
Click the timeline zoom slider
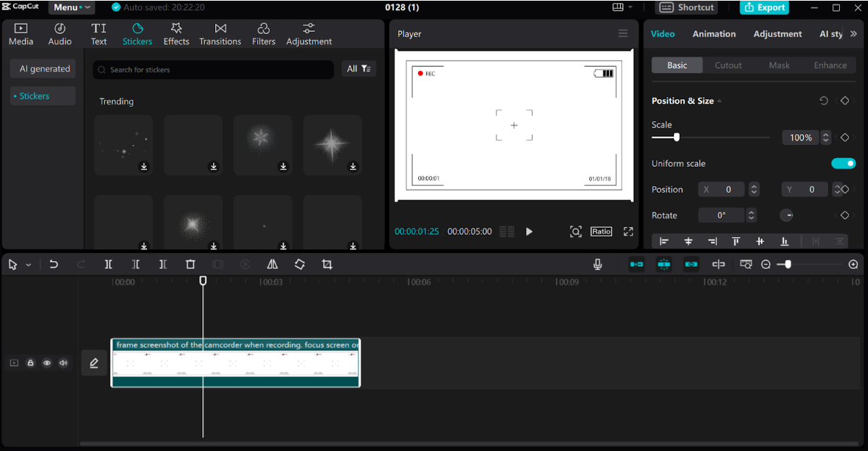click(788, 264)
